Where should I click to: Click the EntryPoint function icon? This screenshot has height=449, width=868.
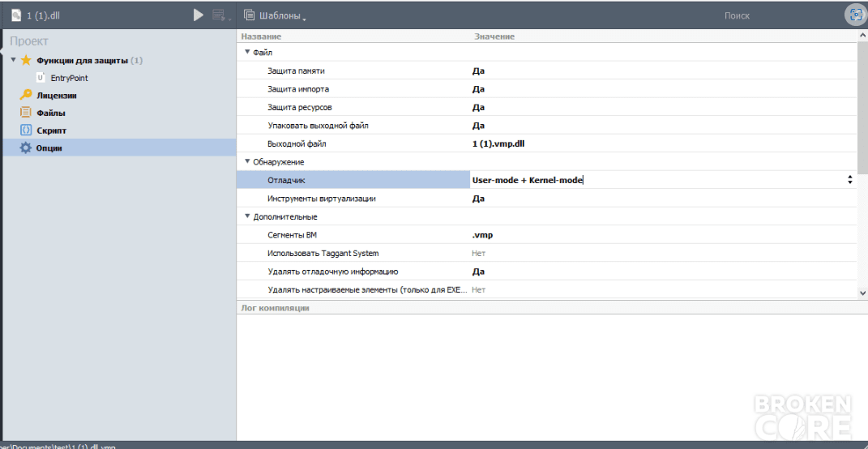[41, 78]
